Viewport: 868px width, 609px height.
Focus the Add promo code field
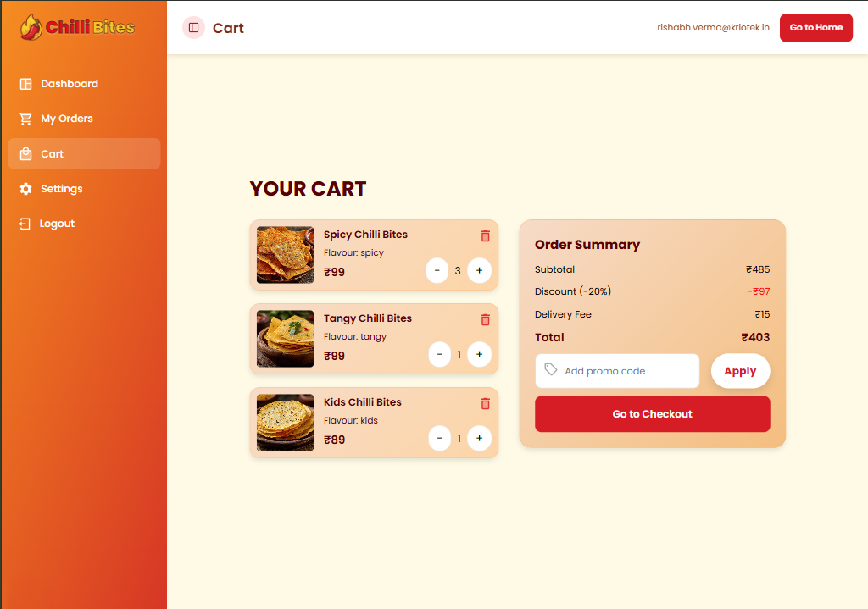627,371
